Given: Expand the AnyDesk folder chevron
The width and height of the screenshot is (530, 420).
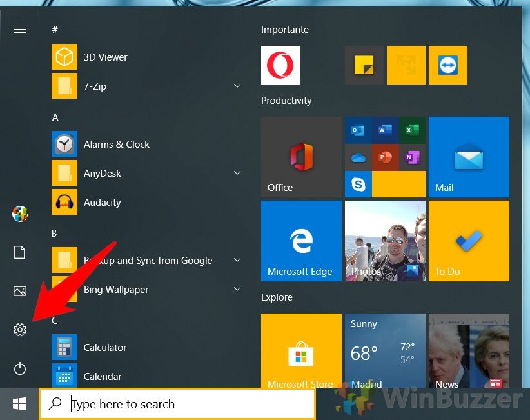Looking at the screenshot, I should point(237,173).
